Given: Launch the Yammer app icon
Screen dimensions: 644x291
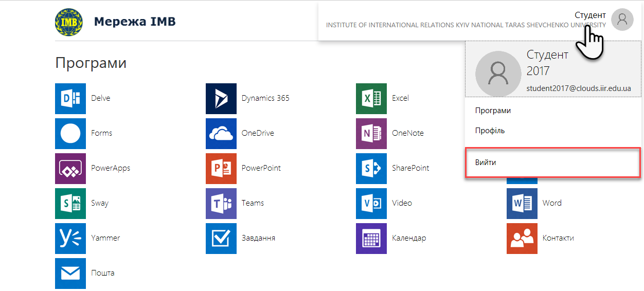Looking at the screenshot, I should point(70,238).
